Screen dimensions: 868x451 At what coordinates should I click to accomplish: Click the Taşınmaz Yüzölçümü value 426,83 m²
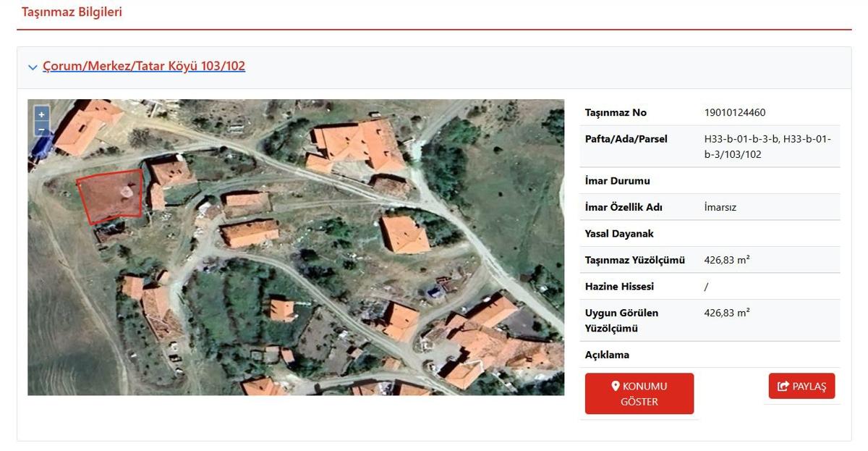[x=726, y=260]
